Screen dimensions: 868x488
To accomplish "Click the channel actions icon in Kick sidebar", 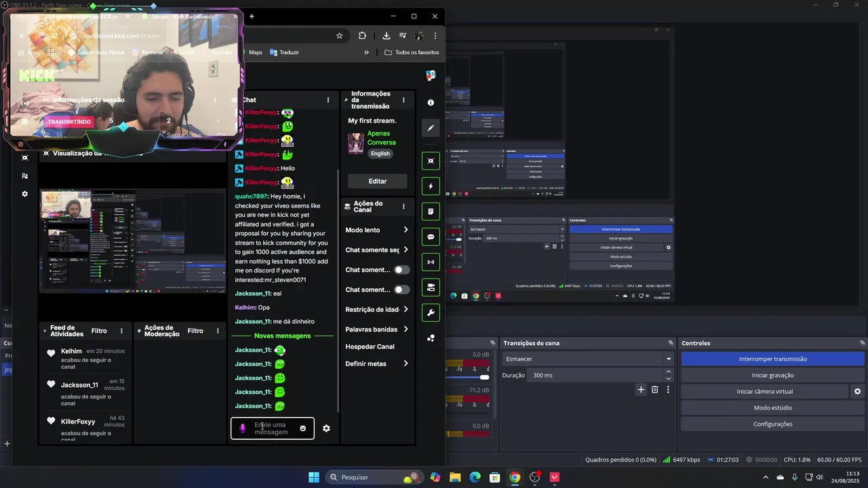I will point(431,287).
